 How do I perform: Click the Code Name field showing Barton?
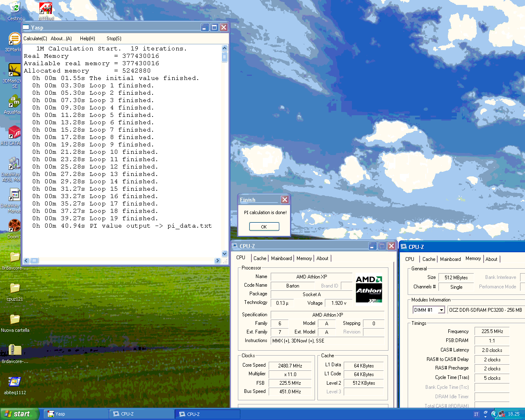click(292, 286)
